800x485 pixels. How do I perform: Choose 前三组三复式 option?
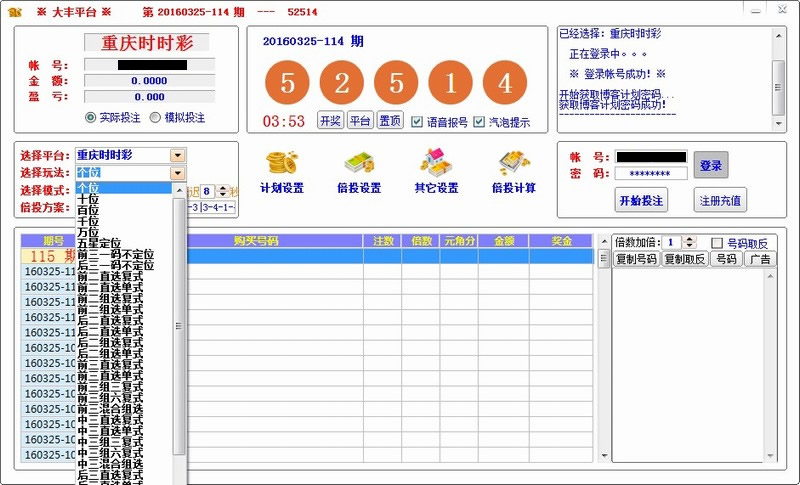point(124,387)
